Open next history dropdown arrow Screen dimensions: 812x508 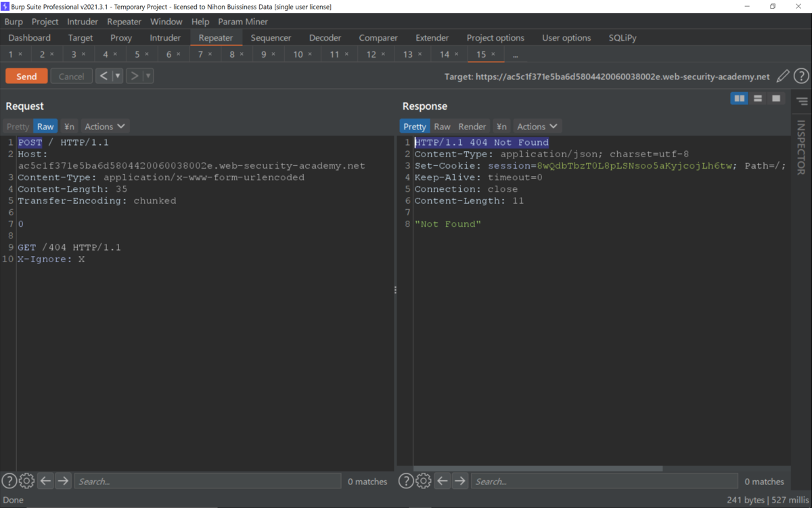(148, 76)
